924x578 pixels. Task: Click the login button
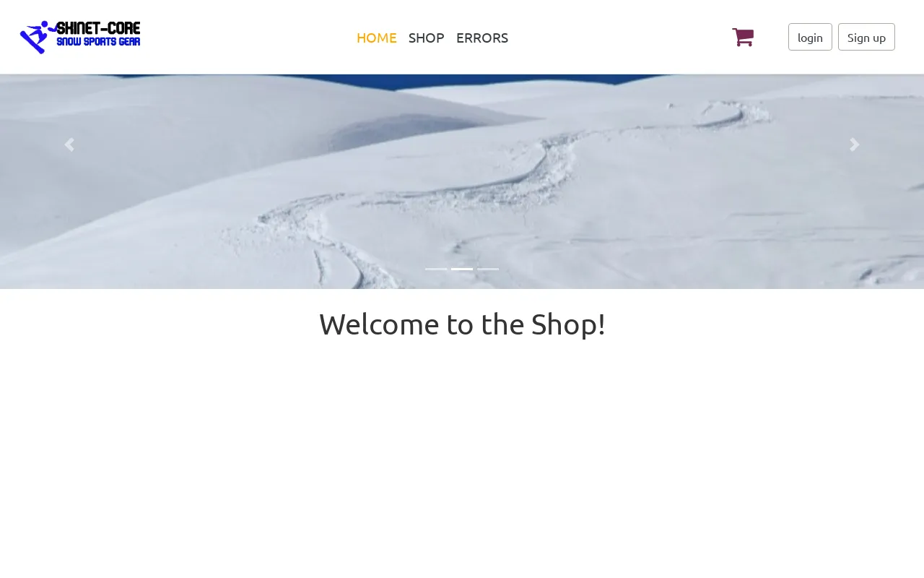(x=810, y=37)
